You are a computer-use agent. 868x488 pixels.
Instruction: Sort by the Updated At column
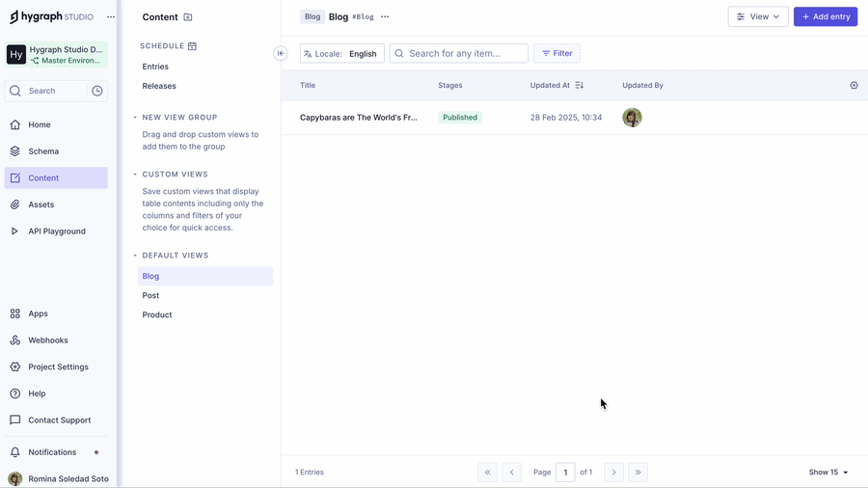[x=579, y=86]
